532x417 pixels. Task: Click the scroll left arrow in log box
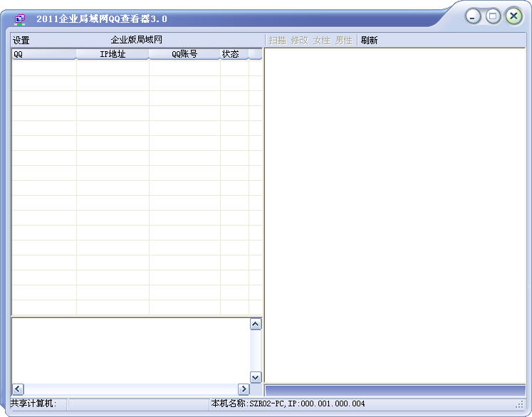tap(18, 389)
